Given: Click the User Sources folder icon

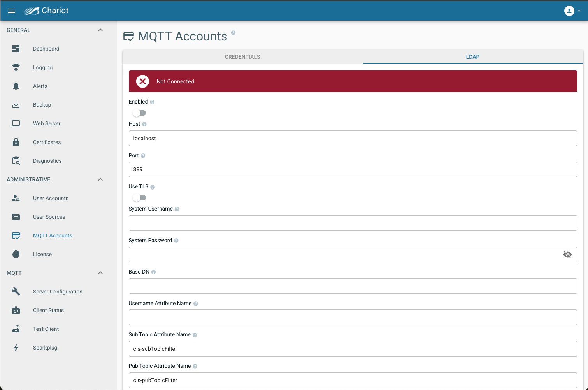Looking at the screenshot, I should coord(16,217).
